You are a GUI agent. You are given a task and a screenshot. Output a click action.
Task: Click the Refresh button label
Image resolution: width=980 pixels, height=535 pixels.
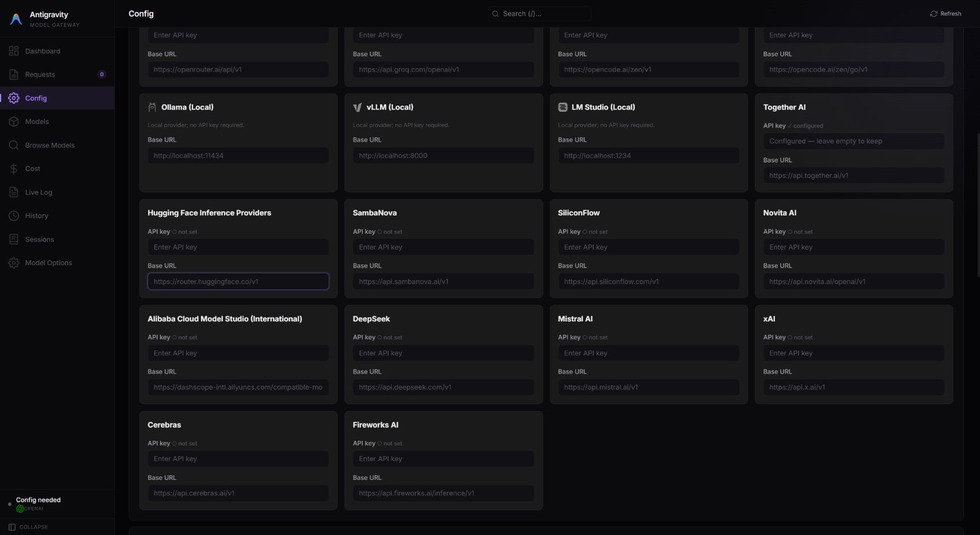tap(951, 14)
